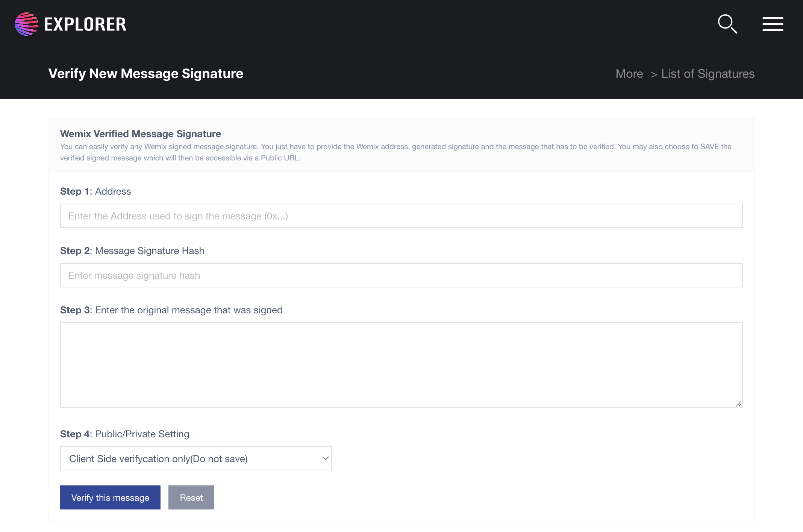Click Step 4: Public/Private Setting label
Viewport: 803px width, 532px height.
(x=124, y=434)
